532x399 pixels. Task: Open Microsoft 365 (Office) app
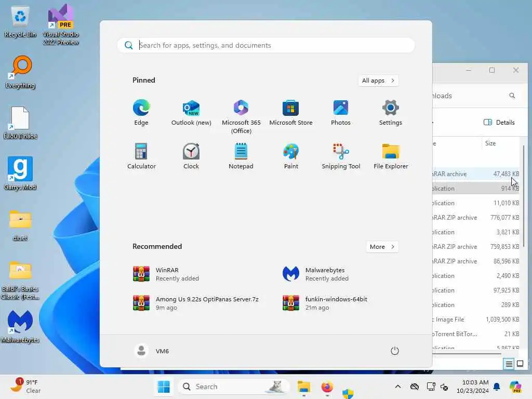[241, 117]
